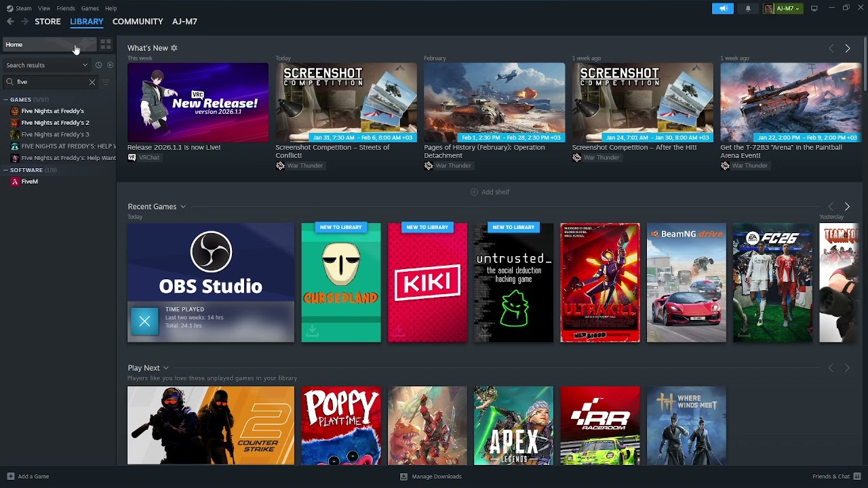Open Screenshot Competition – After the Hit! link

click(x=634, y=147)
